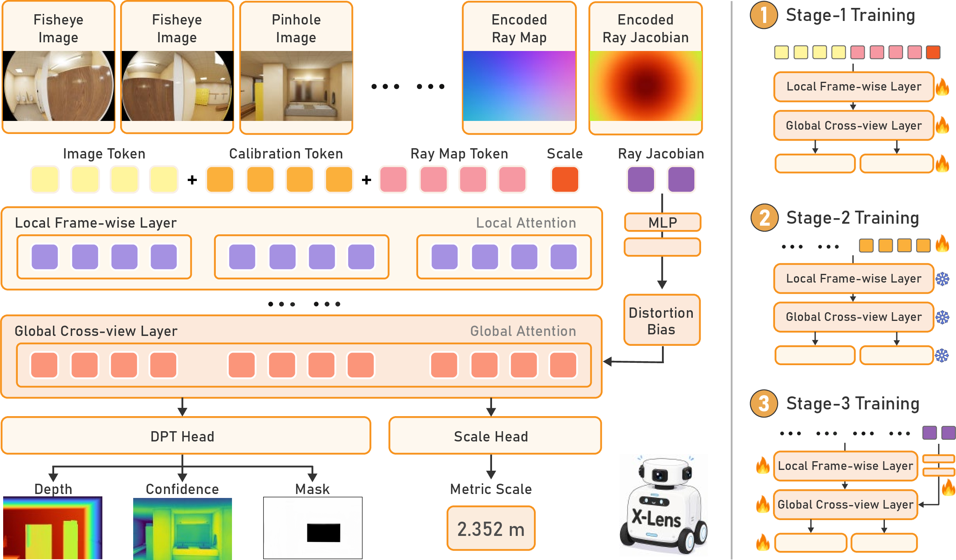Screen dimensions: 956x560
Task: Click the red-orange Scale token square
Action: (565, 179)
